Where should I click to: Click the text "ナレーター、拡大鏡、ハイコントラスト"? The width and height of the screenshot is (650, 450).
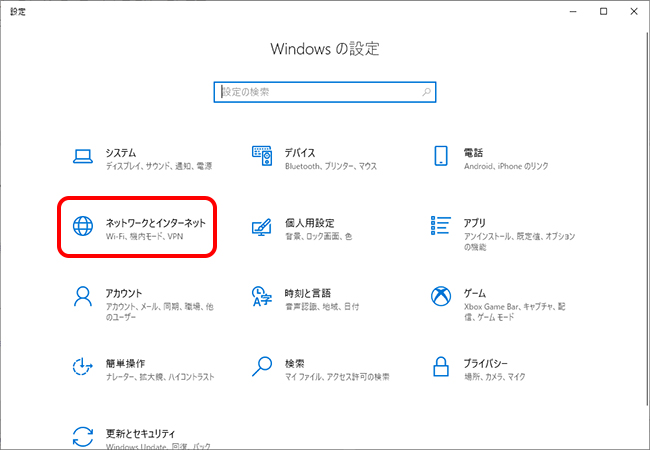[160, 377]
